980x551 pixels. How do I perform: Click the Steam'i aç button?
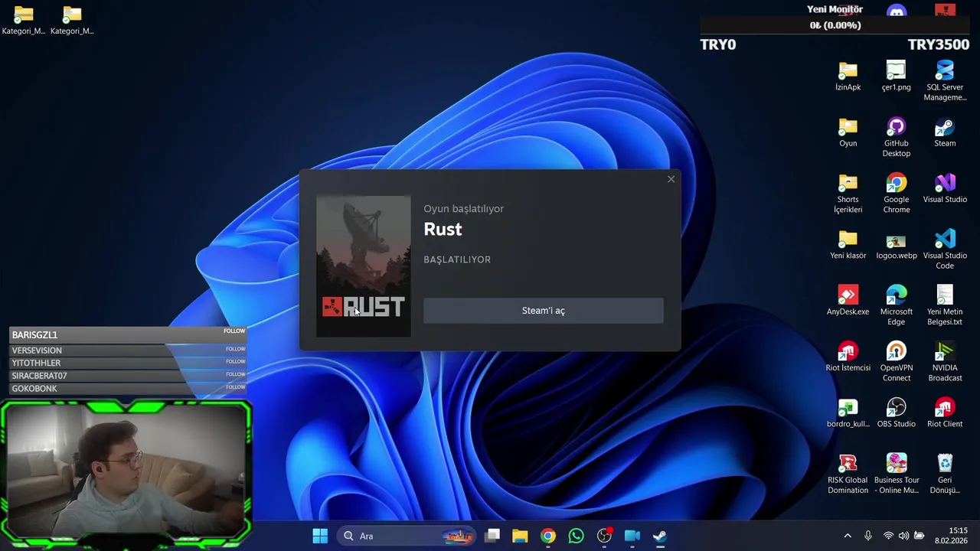point(544,311)
